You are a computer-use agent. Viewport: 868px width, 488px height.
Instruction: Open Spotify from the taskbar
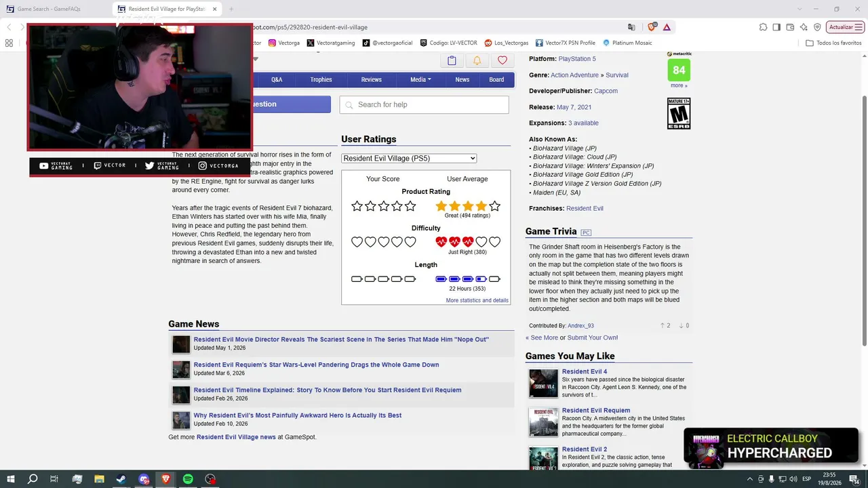tap(188, 479)
